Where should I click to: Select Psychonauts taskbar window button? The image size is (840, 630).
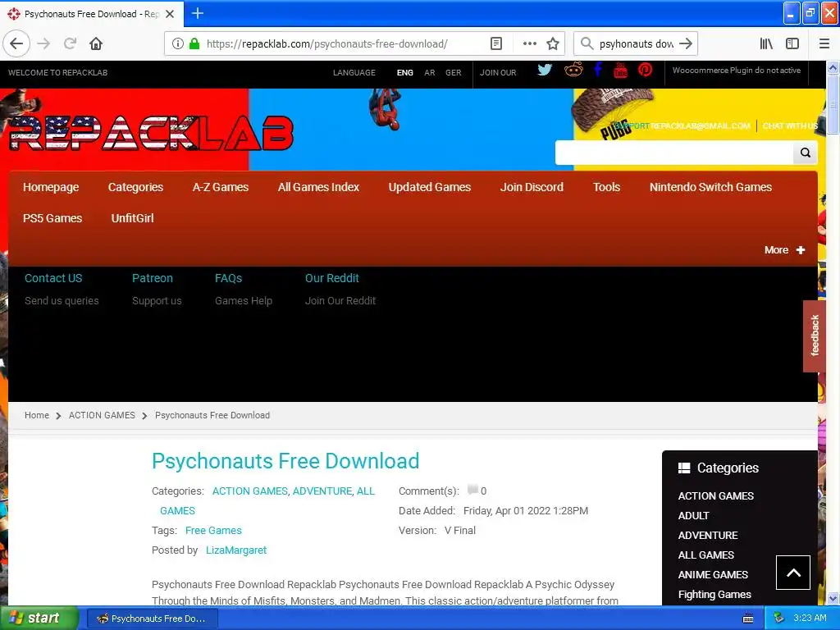pos(152,619)
